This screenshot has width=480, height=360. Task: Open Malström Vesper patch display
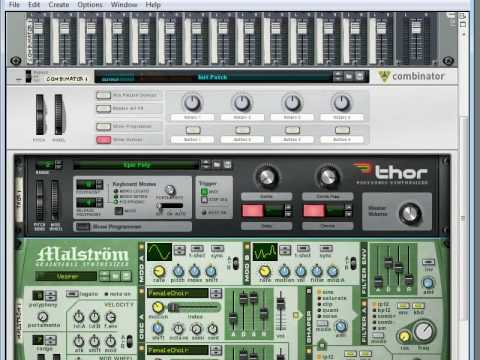coord(66,276)
